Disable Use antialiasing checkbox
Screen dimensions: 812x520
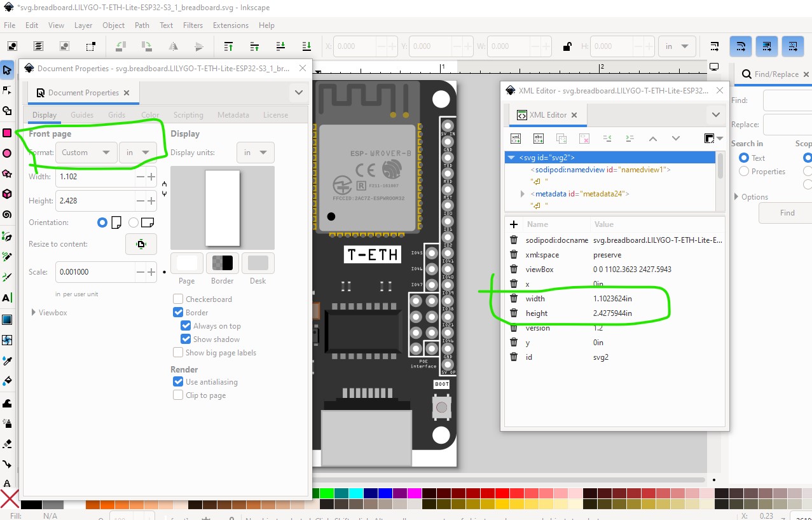[x=179, y=382]
